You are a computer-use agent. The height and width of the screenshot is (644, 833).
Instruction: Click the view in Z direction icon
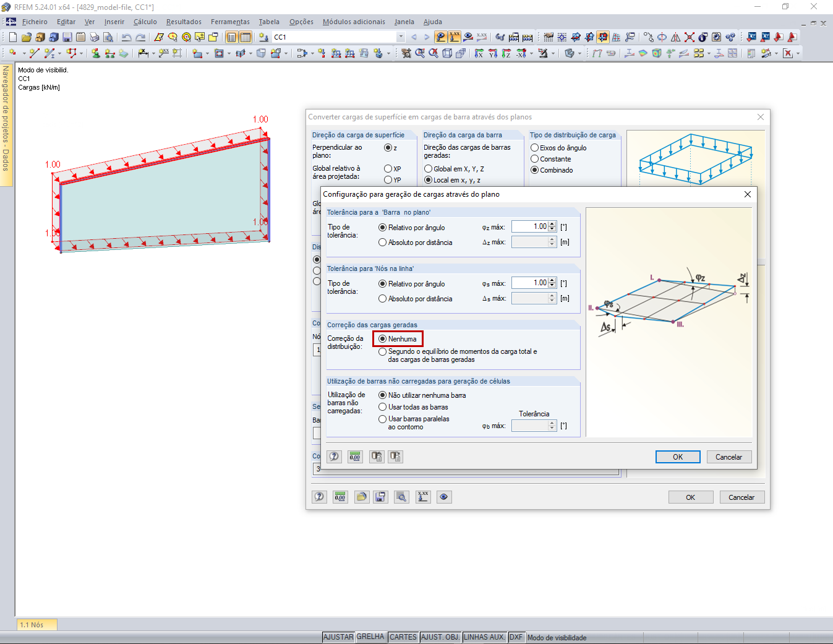(506, 54)
